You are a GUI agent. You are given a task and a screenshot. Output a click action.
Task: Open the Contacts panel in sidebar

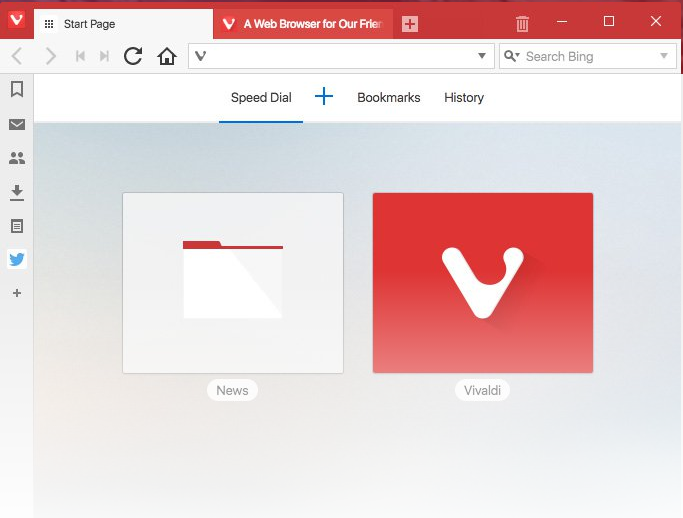pyautogui.click(x=17, y=158)
